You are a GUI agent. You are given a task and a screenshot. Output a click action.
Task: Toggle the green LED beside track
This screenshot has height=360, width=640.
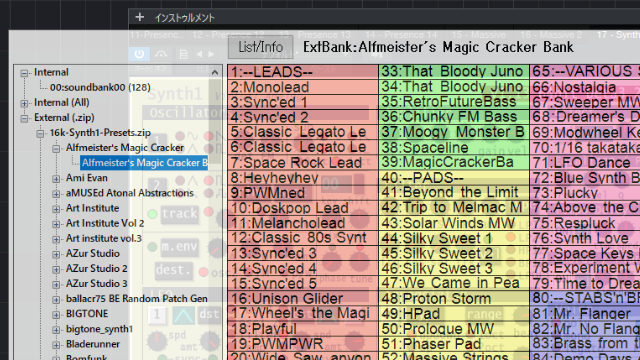152,213
